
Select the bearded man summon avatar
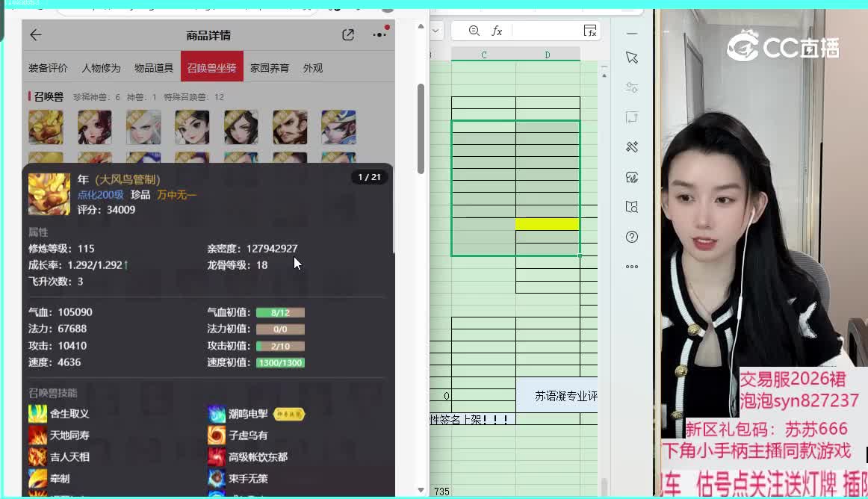[x=290, y=127]
